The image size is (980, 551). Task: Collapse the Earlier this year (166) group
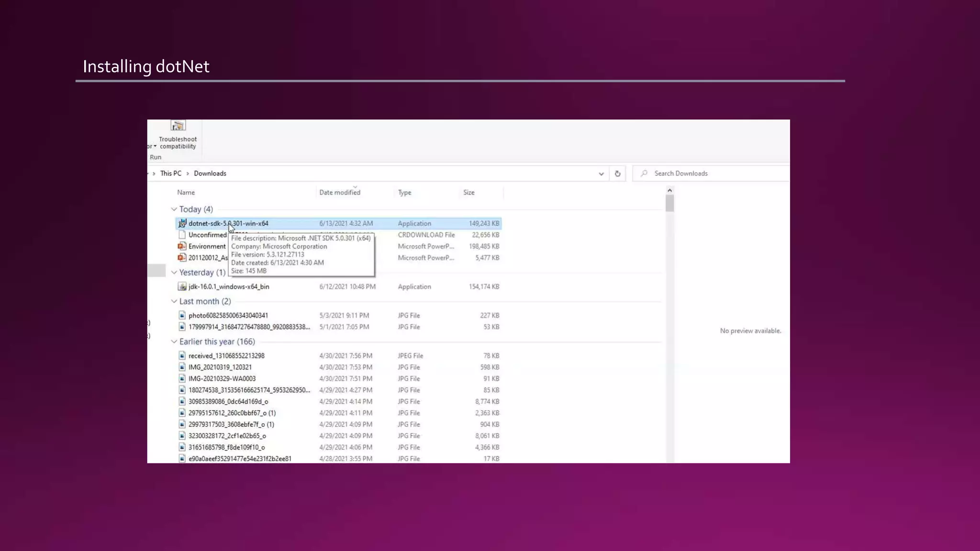[x=174, y=342]
